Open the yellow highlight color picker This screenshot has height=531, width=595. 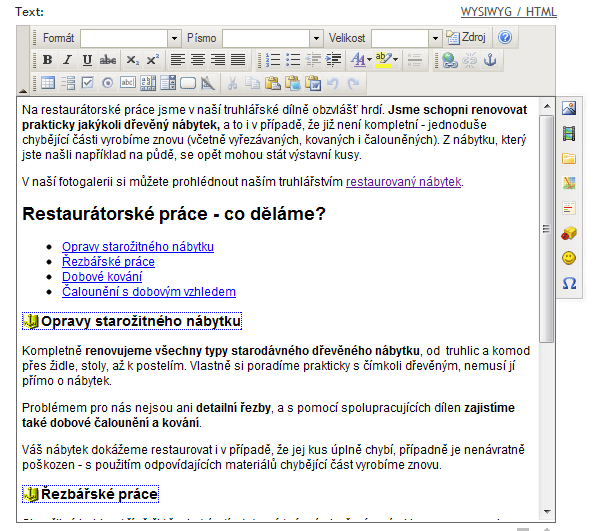coord(387,60)
